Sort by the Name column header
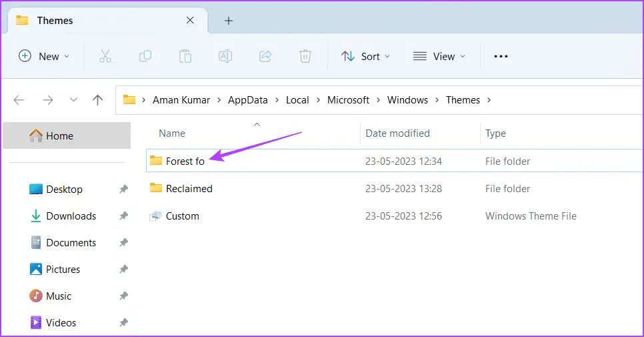The width and height of the screenshot is (644, 337). (172, 133)
